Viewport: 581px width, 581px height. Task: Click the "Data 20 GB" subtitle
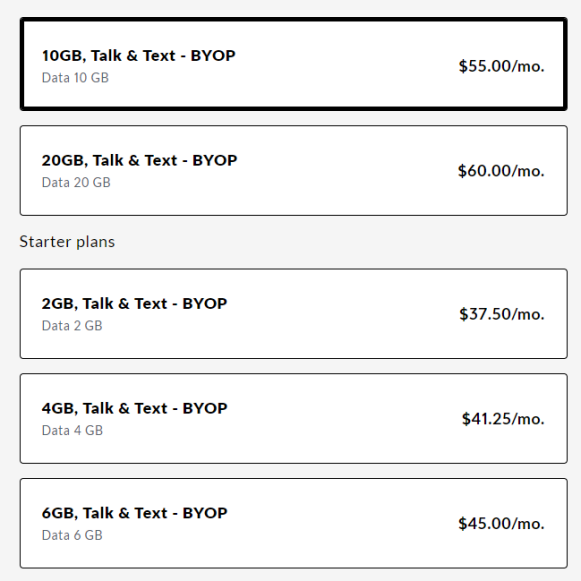pyautogui.click(x=76, y=183)
